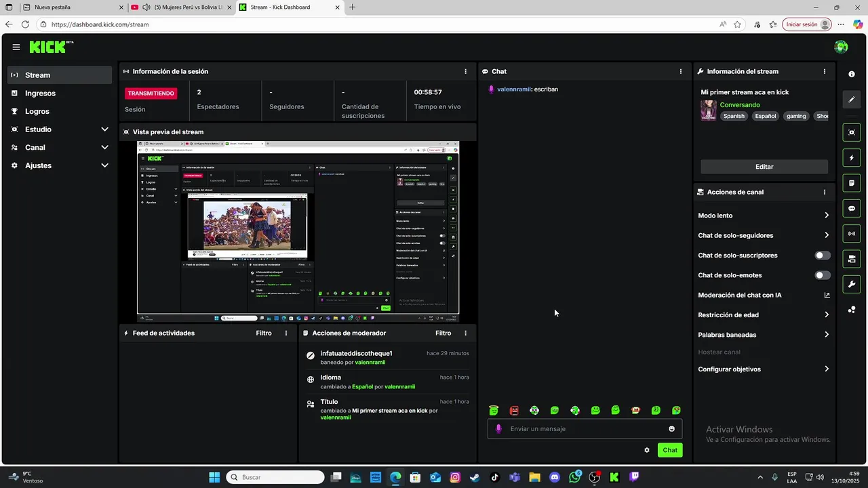Click the Editar button in stream info
The width and height of the screenshot is (868, 488).
click(x=764, y=167)
